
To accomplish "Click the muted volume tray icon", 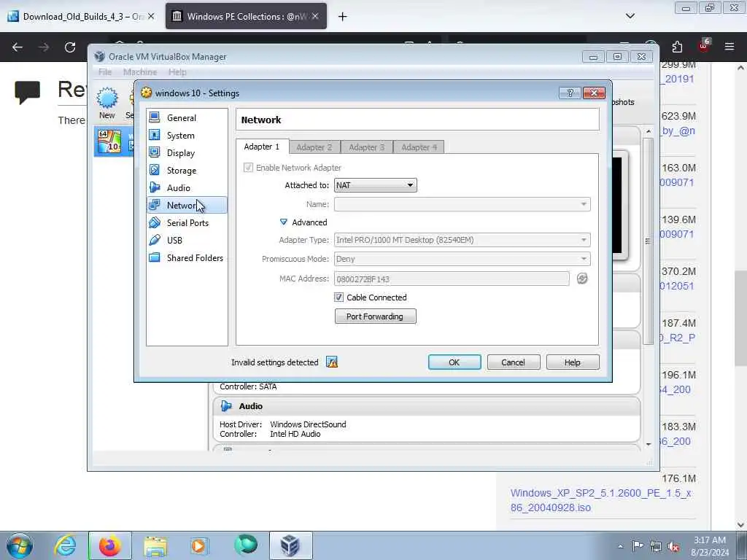I will coord(673,546).
